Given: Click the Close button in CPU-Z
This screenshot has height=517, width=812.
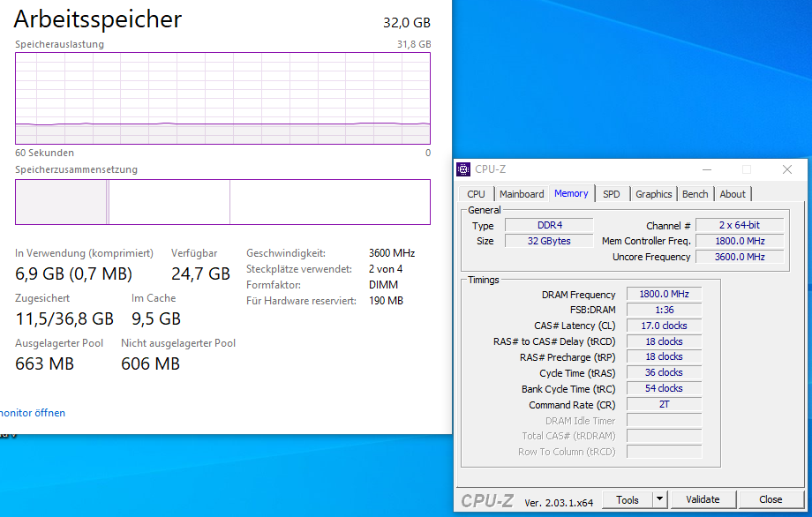Looking at the screenshot, I should coord(771,500).
